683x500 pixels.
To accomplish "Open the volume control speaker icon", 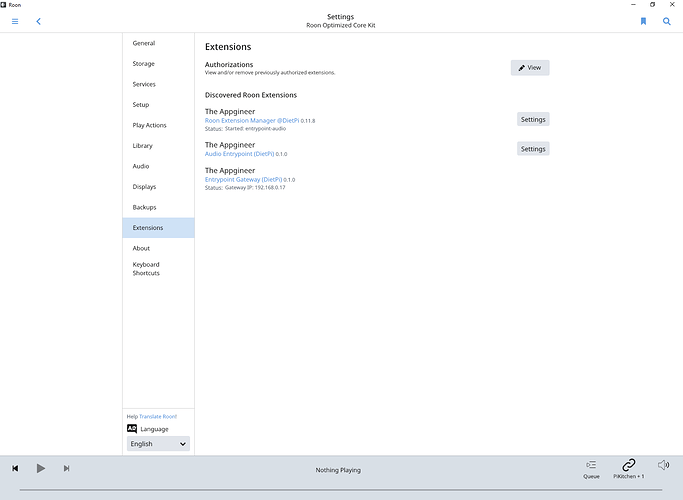I will tap(663, 465).
